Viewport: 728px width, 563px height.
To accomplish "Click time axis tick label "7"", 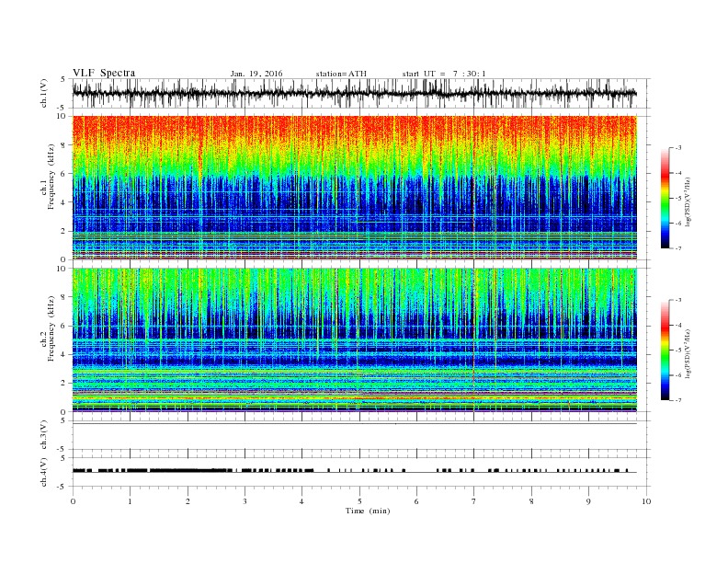I will [474, 501].
